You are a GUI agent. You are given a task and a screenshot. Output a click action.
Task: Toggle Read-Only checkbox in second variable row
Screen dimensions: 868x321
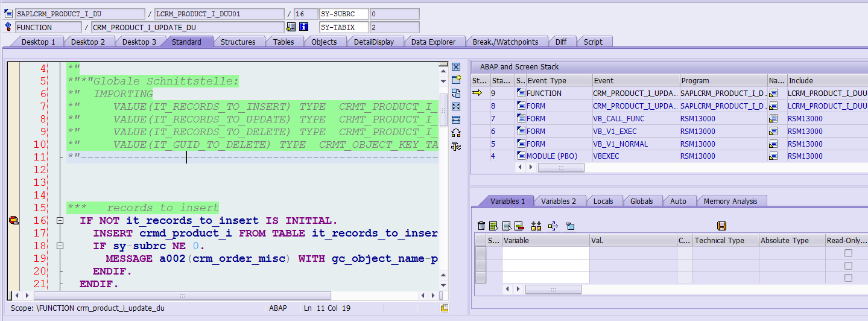[848, 266]
